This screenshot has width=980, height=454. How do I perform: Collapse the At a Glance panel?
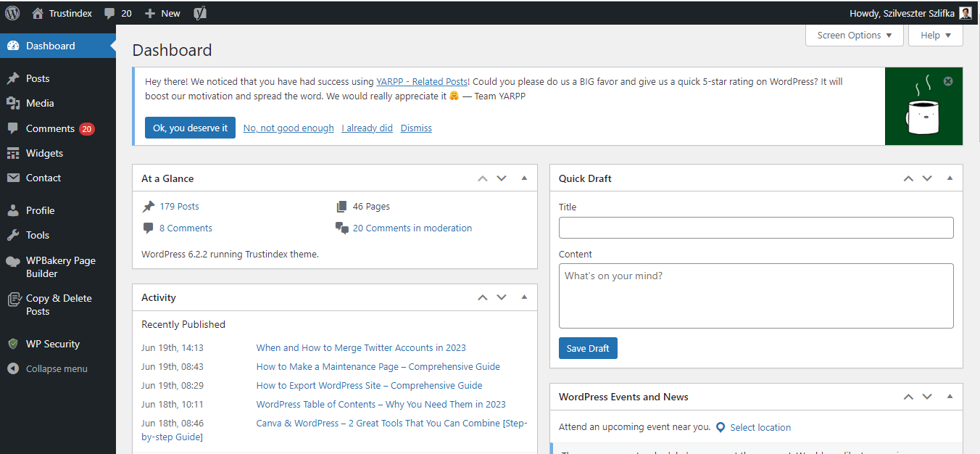click(x=523, y=178)
